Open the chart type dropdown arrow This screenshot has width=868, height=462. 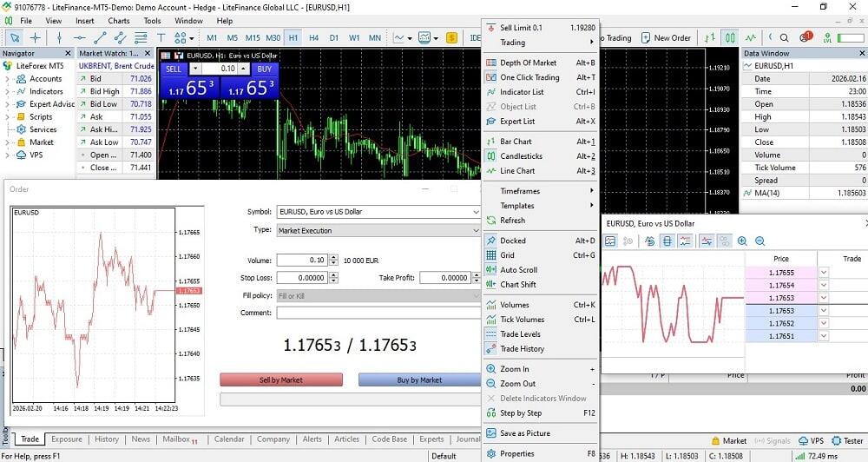[410, 38]
